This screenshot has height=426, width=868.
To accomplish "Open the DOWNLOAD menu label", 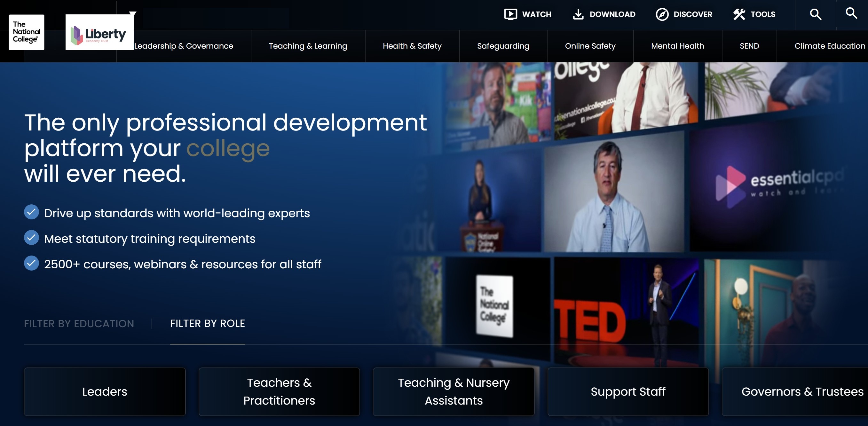I will click(612, 14).
